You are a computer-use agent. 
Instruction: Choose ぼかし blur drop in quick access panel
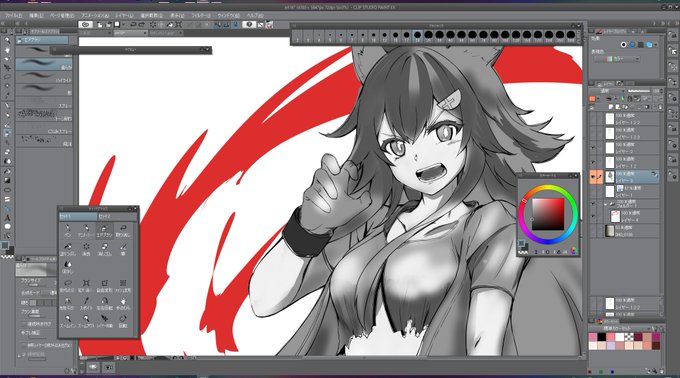tap(68, 267)
